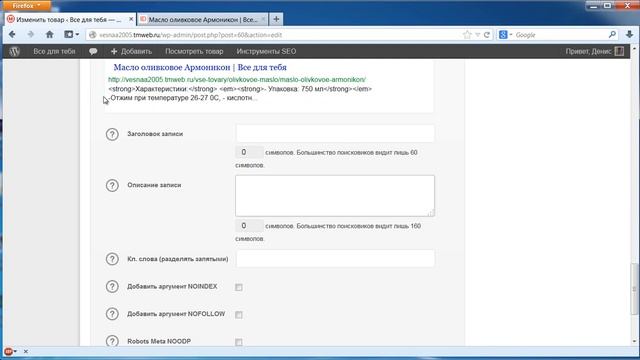Click the Заголовок записи label
640x360 pixels.
tap(155, 134)
